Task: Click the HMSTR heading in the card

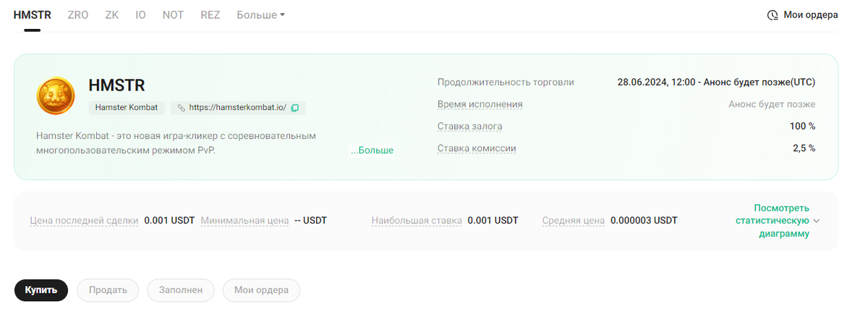Action: 117,85
